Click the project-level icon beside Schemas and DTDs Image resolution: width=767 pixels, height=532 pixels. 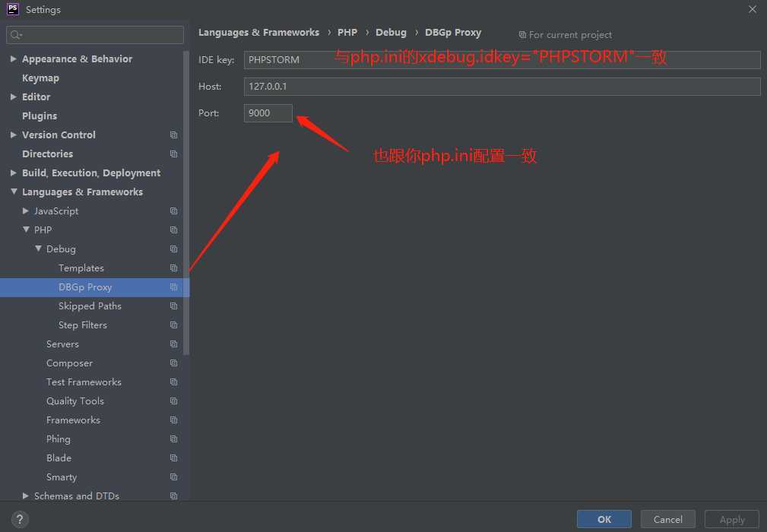(x=173, y=496)
